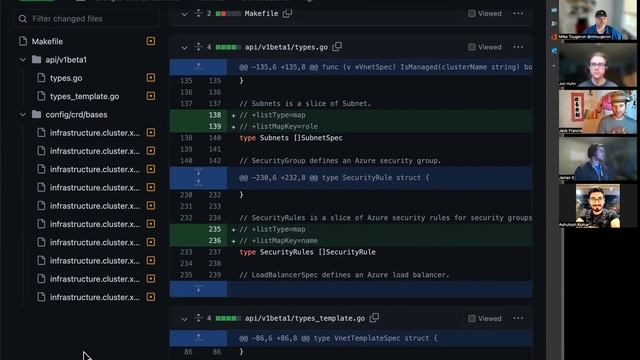This screenshot has height=360, width=640.
Task: Click the search magnifier icon in filter box
Action: pos(23,19)
